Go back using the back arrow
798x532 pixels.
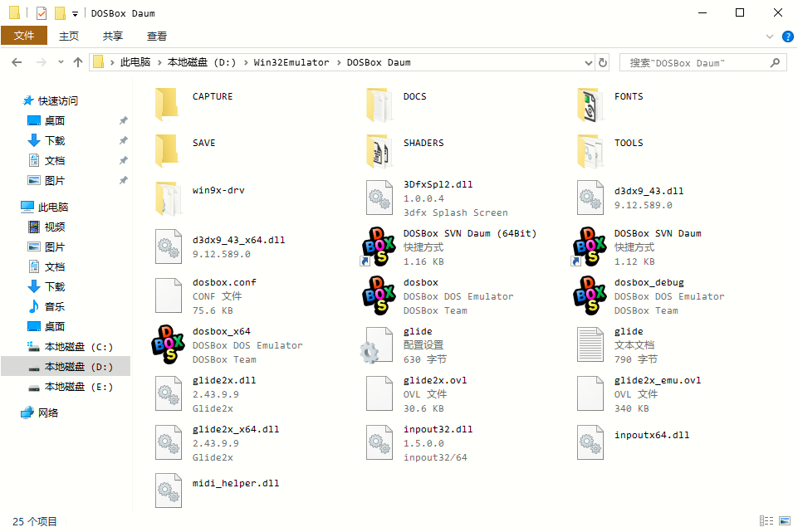point(17,62)
